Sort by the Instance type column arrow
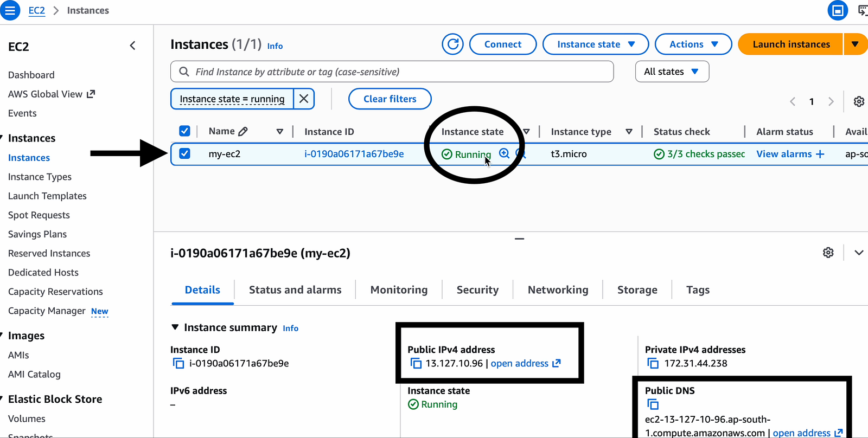Viewport: 868px width, 438px height. pyautogui.click(x=629, y=132)
